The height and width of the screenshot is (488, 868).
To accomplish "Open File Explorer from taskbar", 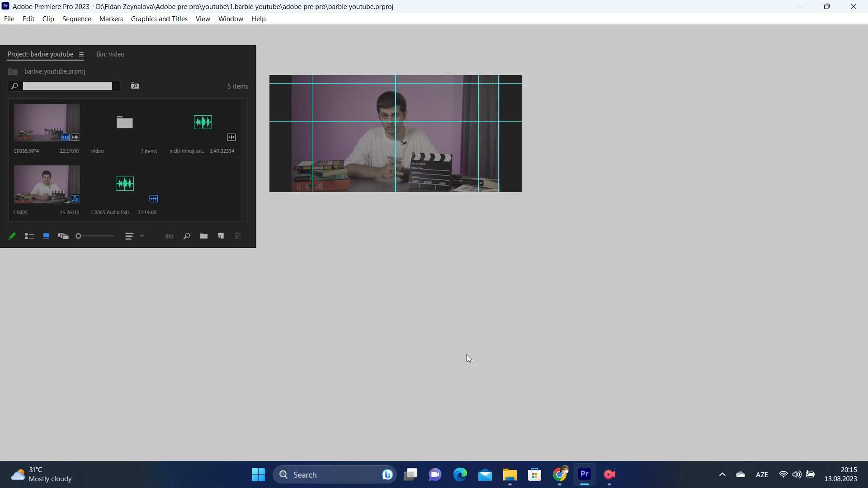I will [x=509, y=474].
